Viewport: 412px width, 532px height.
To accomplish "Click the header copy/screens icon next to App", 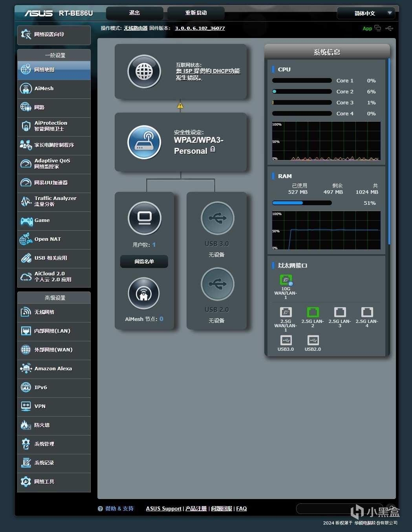I will (x=378, y=28).
